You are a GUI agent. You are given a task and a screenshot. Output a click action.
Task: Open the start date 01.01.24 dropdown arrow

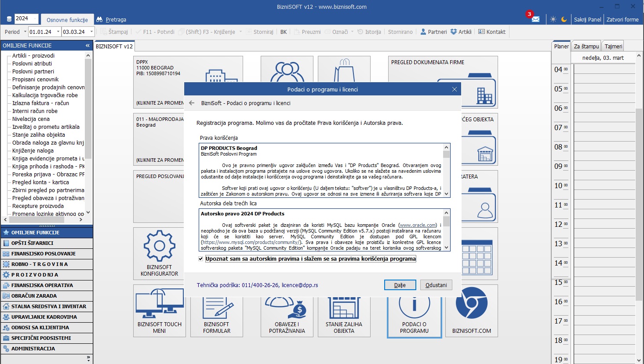pos(58,32)
